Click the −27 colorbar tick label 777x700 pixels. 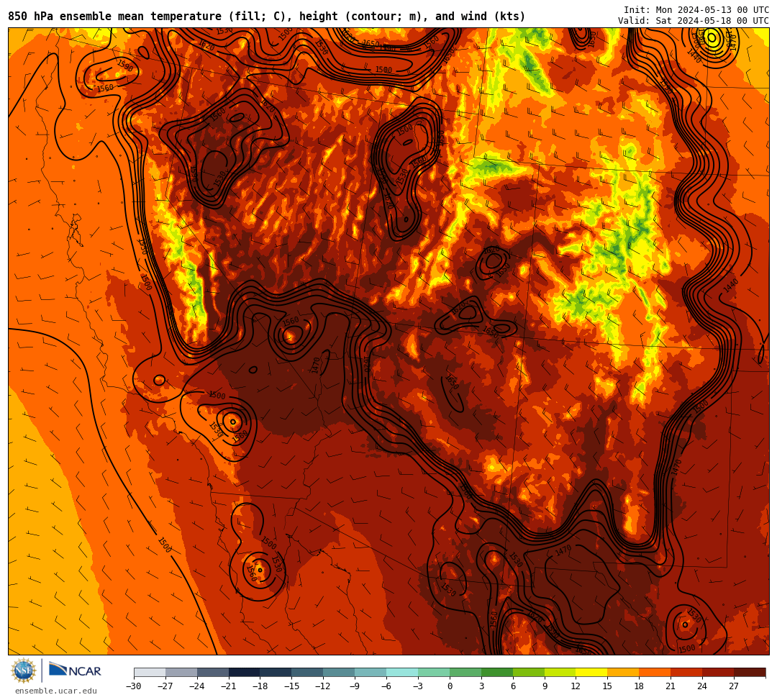[x=165, y=686]
